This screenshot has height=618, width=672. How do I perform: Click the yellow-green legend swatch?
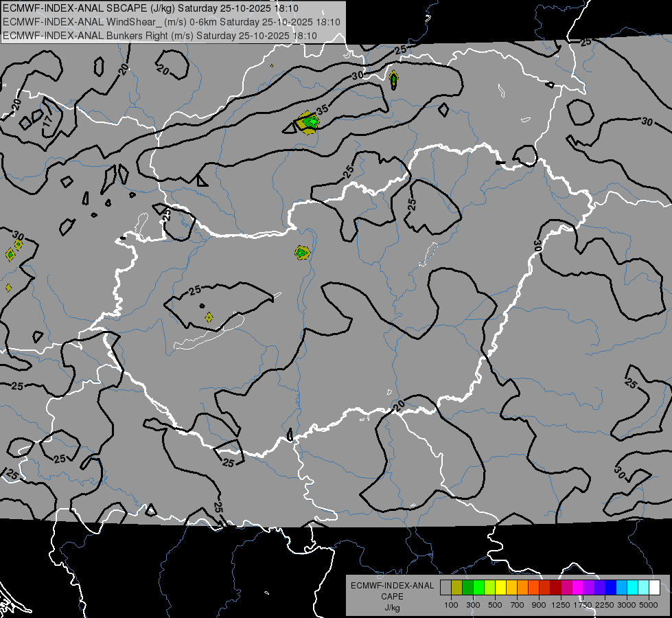[490, 587]
